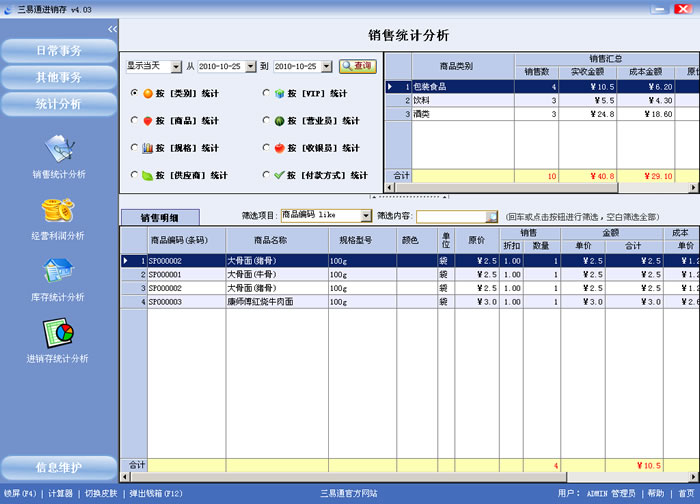Screen dimensions: 700x504
Task: Click the summary table horizontal scrollbar
Action: point(506,188)
